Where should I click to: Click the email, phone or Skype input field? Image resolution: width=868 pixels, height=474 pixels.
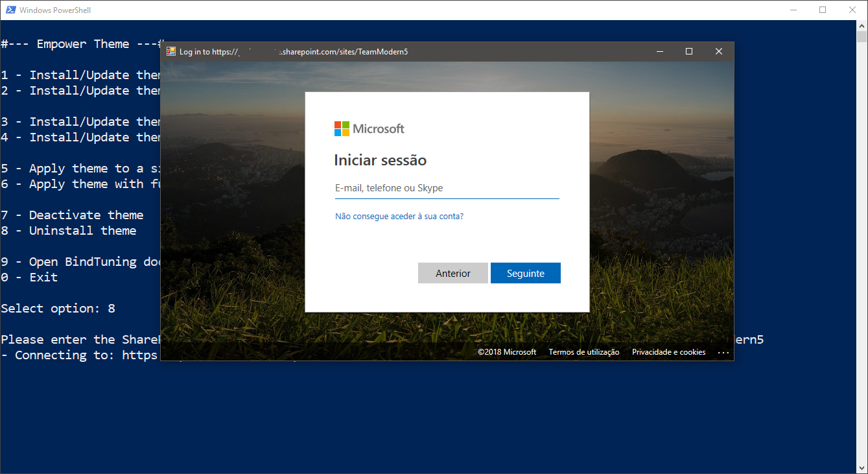click(x=447, y=188)
